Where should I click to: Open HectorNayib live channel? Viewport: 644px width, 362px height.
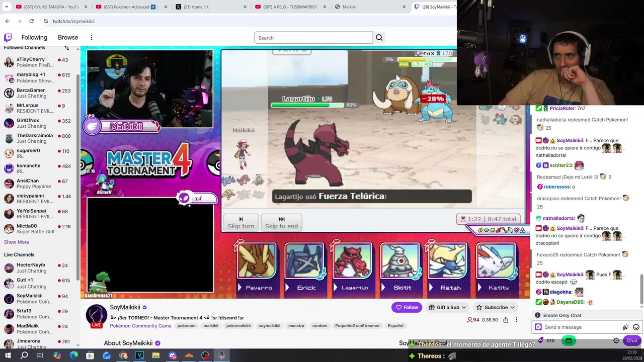click(38, 268)
